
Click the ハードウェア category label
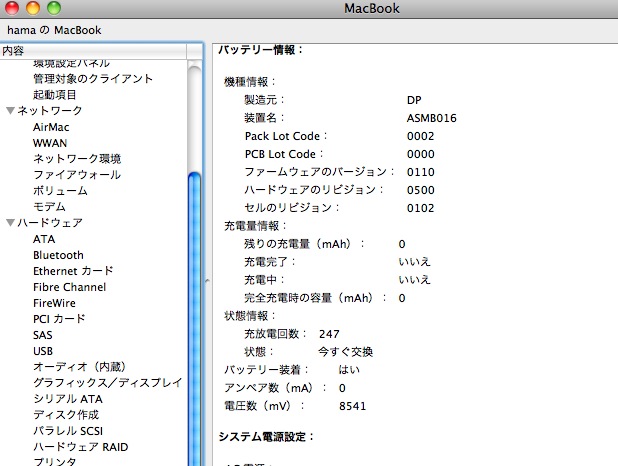(x=50, y=223)
